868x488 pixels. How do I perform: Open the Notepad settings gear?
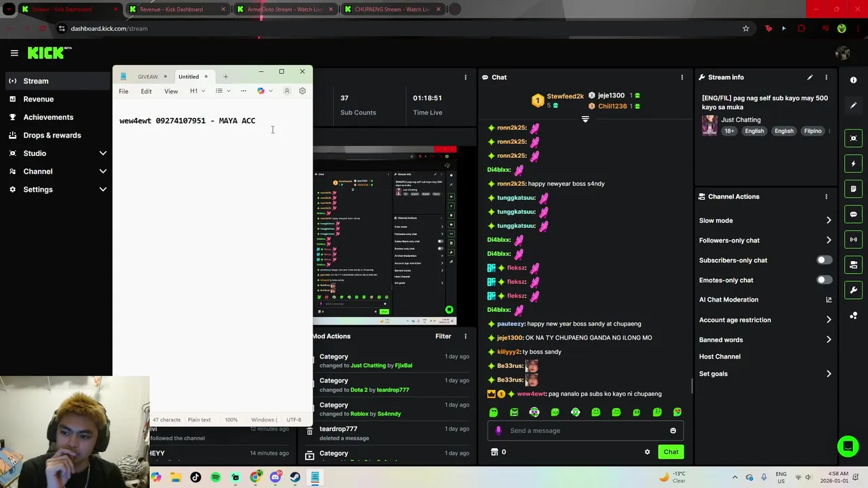tap(302, 91)
